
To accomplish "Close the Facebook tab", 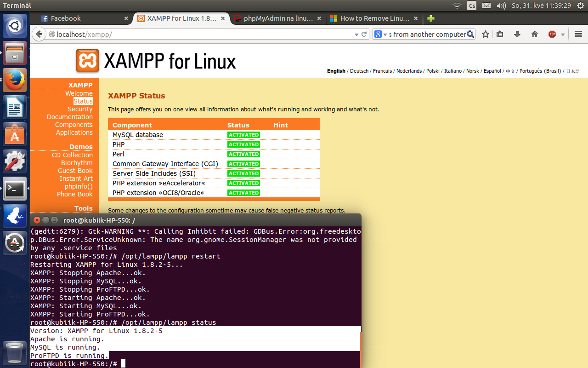I will pos(126,18).
